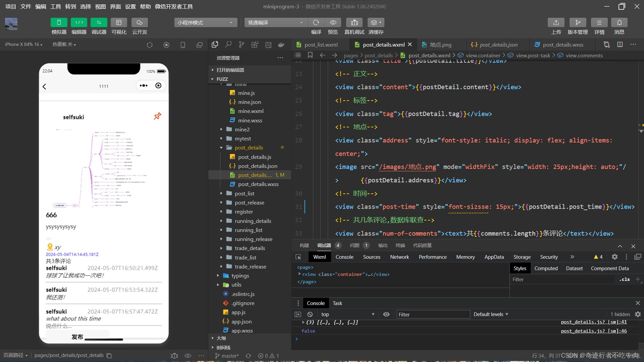Select post_details.wxss in file tree
Image resolution: width=644 pixels, height=362 pixels.
258,184
